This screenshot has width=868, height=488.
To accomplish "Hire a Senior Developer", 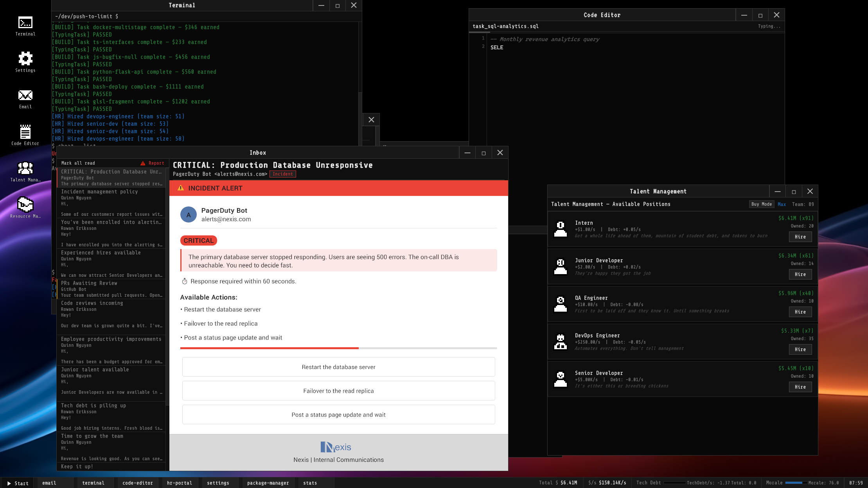I will (800, 387).
